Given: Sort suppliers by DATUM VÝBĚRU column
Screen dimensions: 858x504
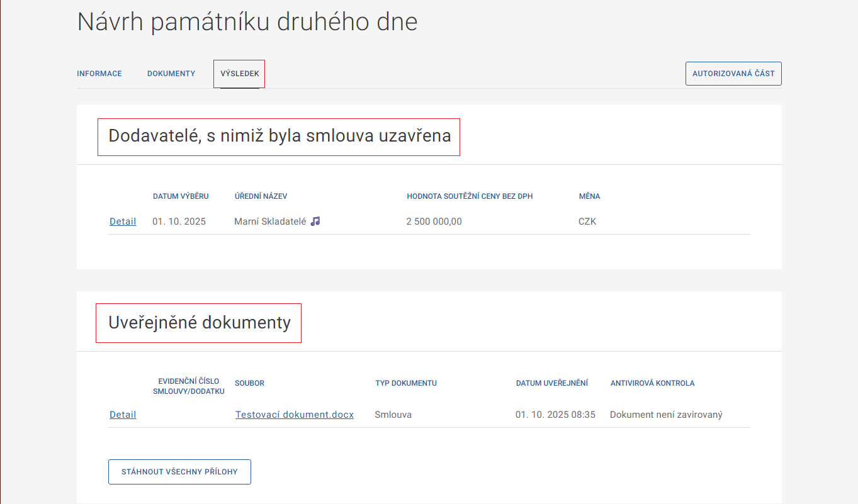Looking at the screenshot, I should click(x=179, y=196).
